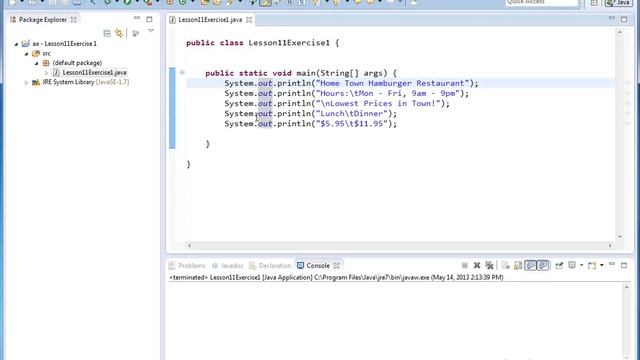This screenshot has height=360, width=640.
Task: Clear the console output
Action: pyautogui.click(x=506, y=266)
